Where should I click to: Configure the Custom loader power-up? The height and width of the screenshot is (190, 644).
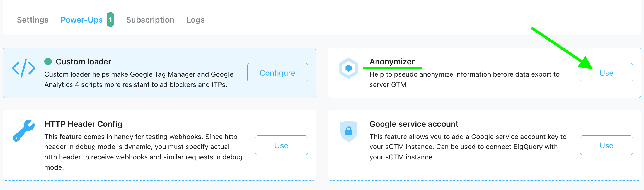tap(277, 73)
